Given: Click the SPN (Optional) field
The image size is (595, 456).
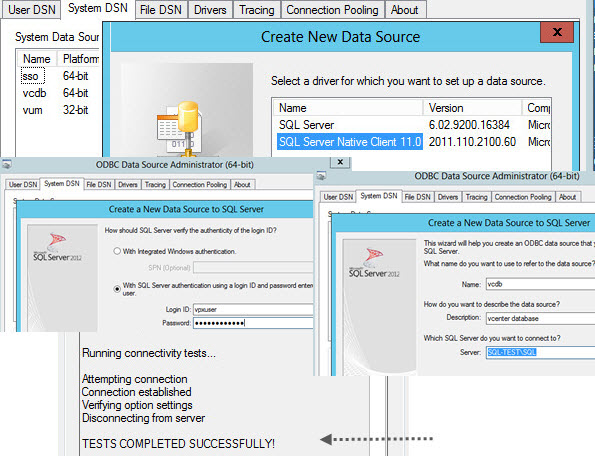Looking at the screenshot, I should pyautogui.click(x=253, y=267).
